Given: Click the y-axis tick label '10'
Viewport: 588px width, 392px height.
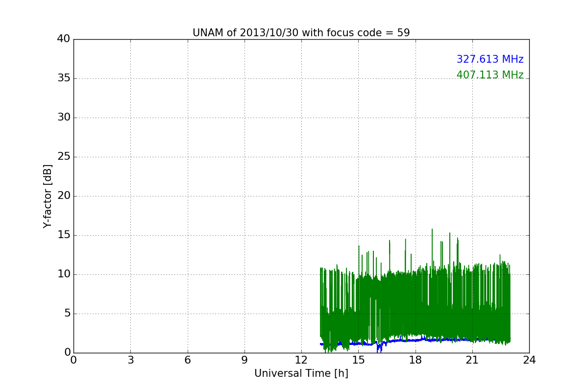Looking at the screenshot, I should click(x=64, y=274).
